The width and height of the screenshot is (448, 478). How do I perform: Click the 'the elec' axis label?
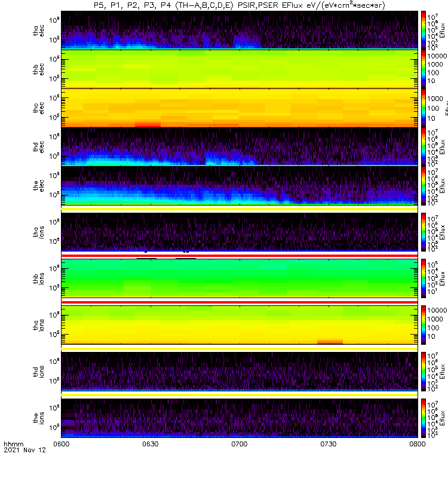click(x=38, y=186)
